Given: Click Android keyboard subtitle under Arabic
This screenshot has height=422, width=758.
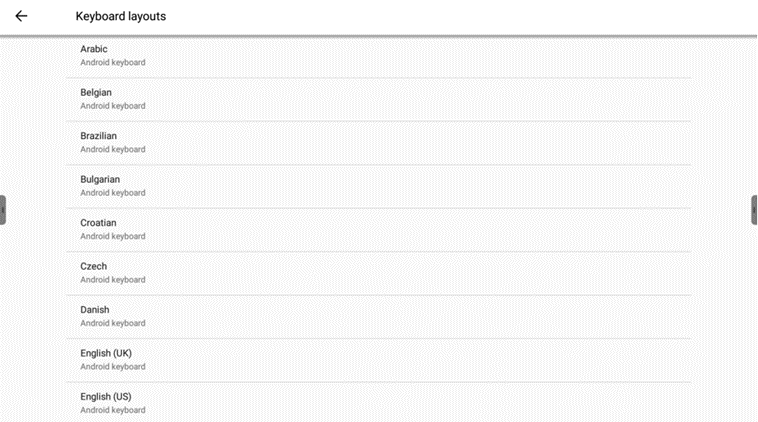Looking at the screenshot, I should pyautogui.click(x=112, y=62).
